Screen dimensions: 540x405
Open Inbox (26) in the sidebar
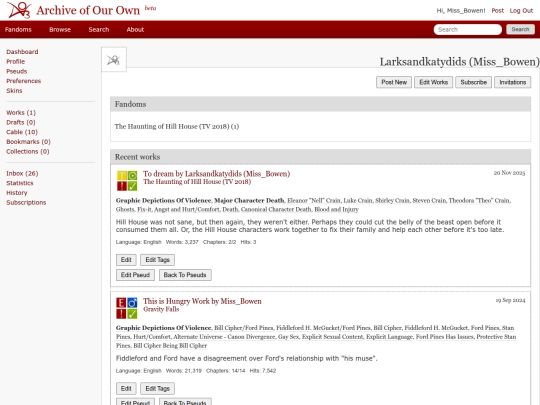coord(22,173)
